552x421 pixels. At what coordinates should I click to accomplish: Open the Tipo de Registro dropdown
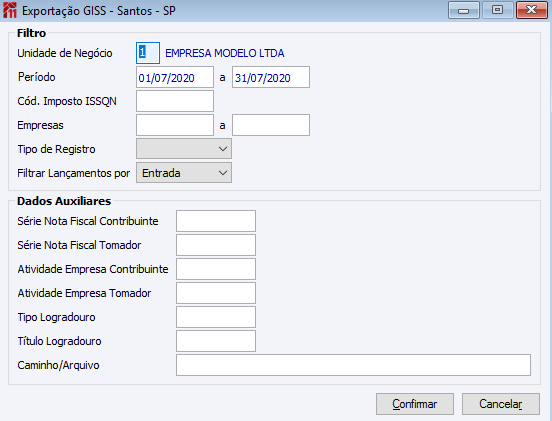(x=184, y=149)
